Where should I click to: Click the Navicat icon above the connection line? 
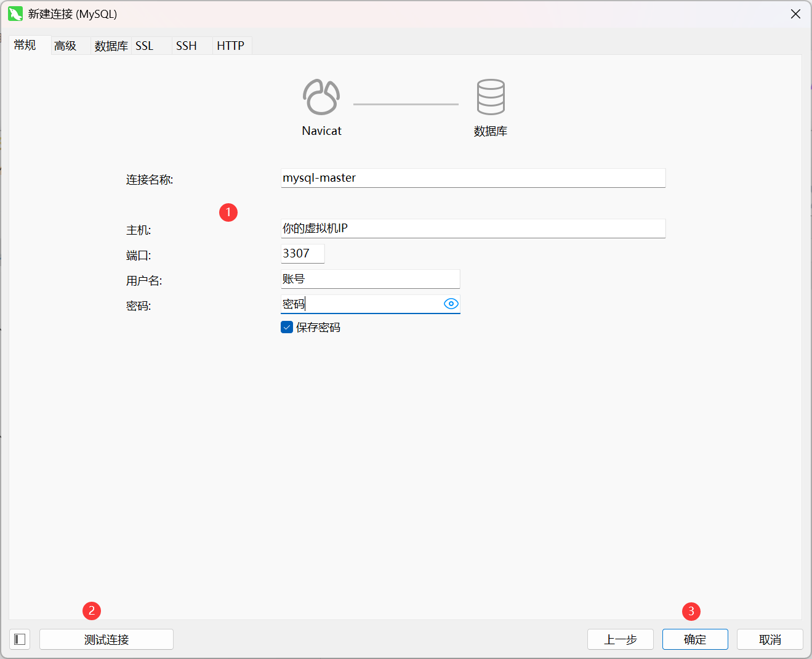[x=321, y=96]
